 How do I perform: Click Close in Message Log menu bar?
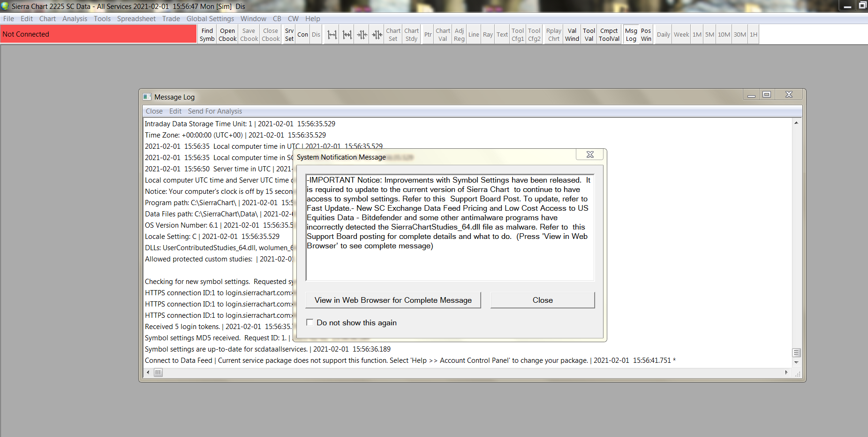pos(154,111)
